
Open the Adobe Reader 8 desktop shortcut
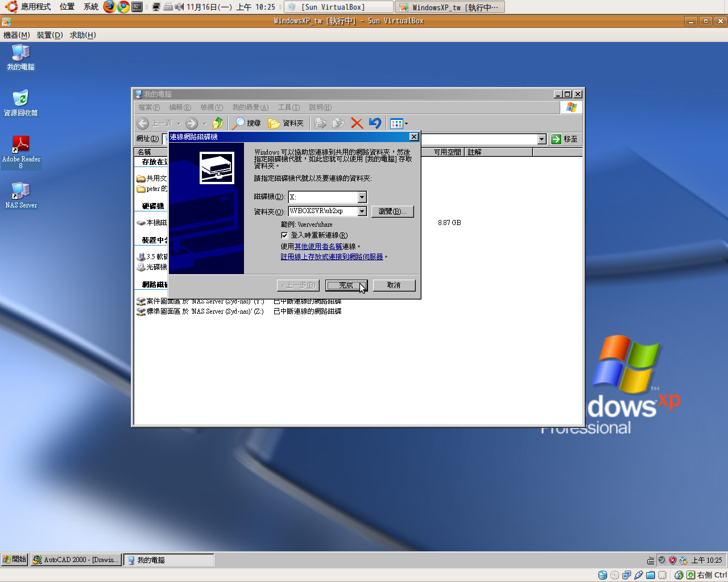[x=21, y=152]
